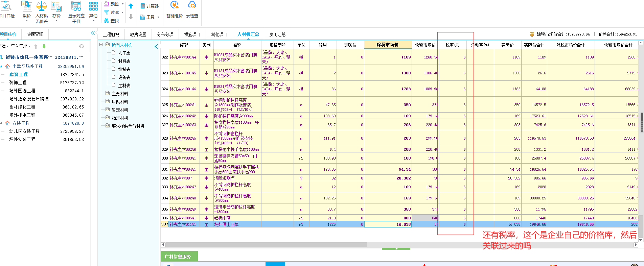This screenshot has height=266, width=644.
Task: Select 幼儿园安装工程 in the project tree
Action: click(x=24, y=131)
